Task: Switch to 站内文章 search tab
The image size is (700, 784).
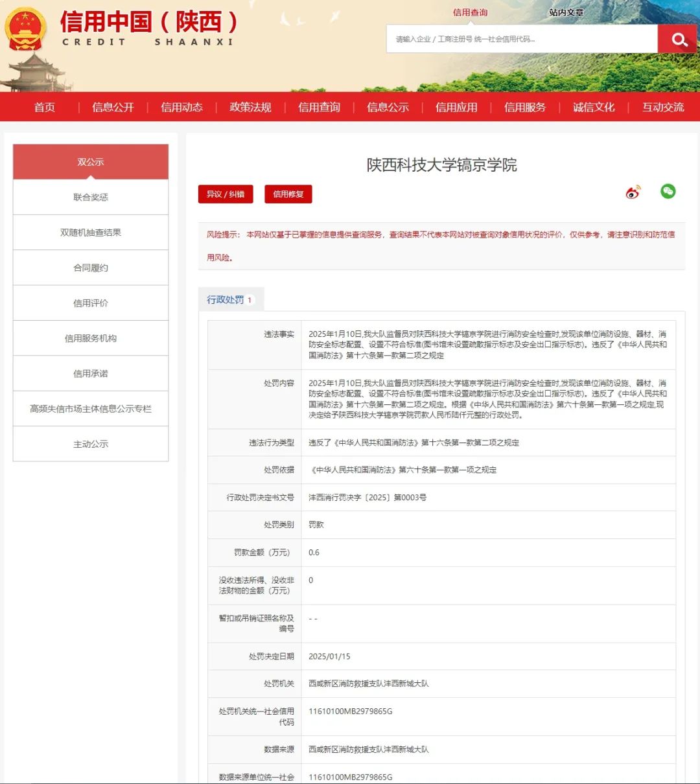Action: coord(566,12)
